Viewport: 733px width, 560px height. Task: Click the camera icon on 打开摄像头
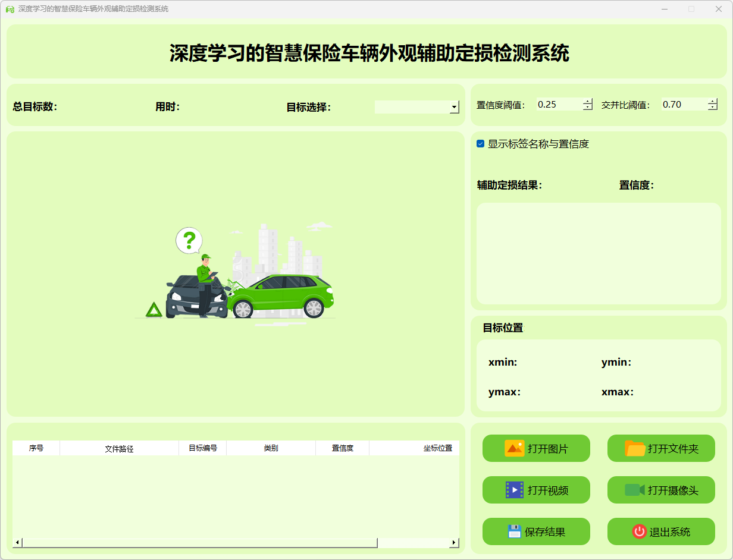pos(635,490)
